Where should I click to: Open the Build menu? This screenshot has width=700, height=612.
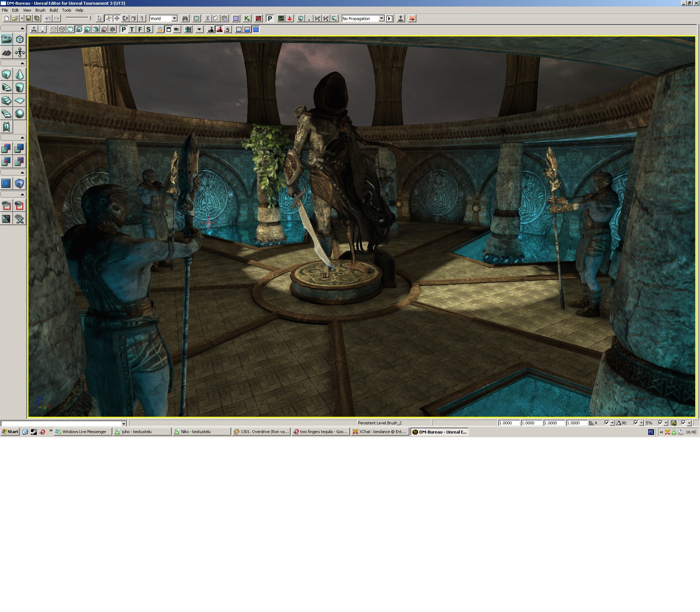pos(54,10)
